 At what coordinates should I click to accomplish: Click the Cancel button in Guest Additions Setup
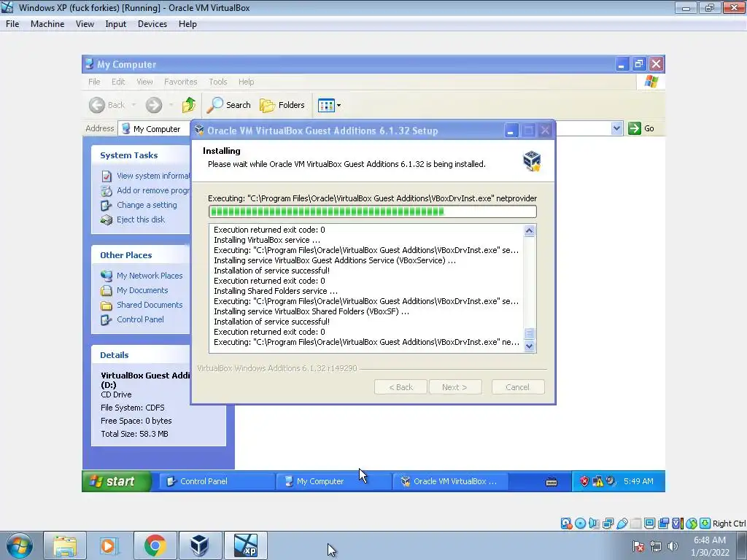[x=518, y=387]
